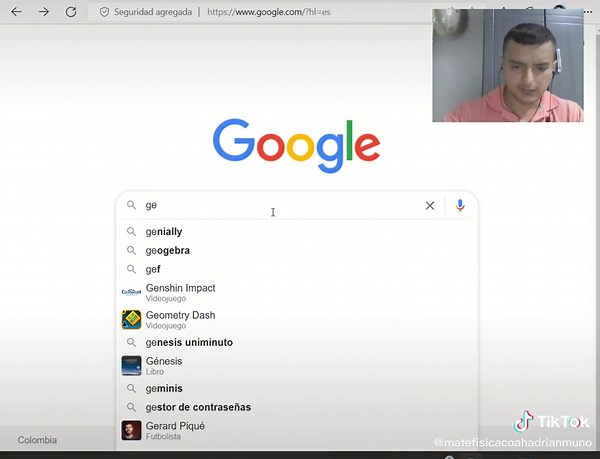
Task: Click the magnifier icon beside 'geogebra'
Action: pyautogui.click(x=131, y=250)
